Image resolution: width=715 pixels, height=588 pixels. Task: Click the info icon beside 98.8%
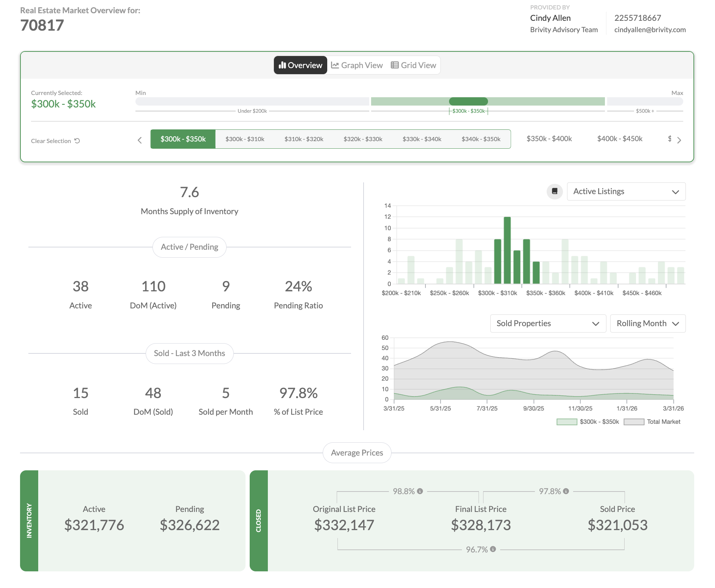pos(420,491)
